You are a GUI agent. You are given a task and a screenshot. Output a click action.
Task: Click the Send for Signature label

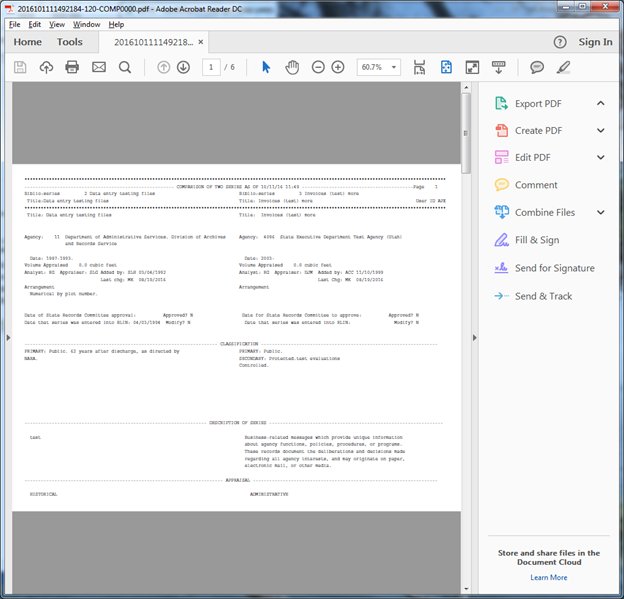point(555,268)
